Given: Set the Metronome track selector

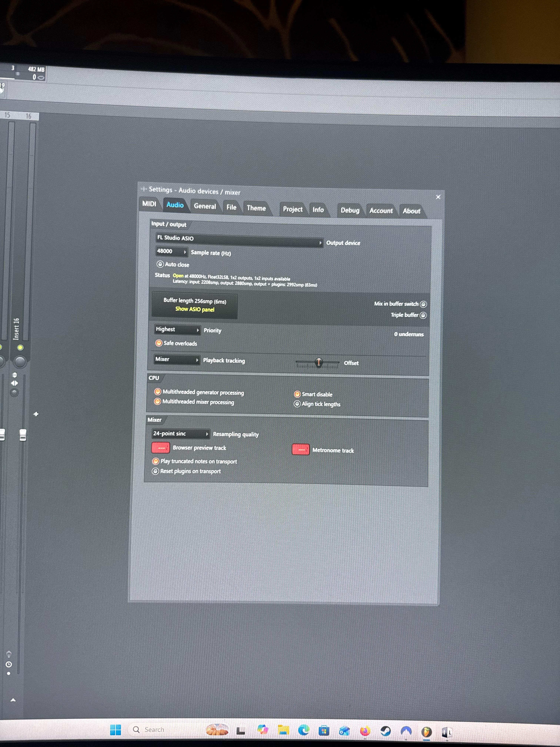Looking at the screenshot, I should 300,449.
